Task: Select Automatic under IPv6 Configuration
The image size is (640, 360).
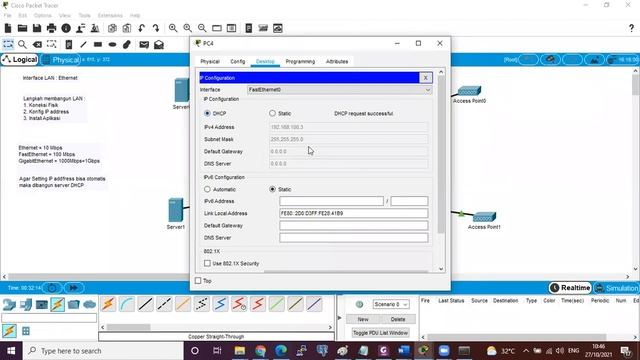Action: 207,189
